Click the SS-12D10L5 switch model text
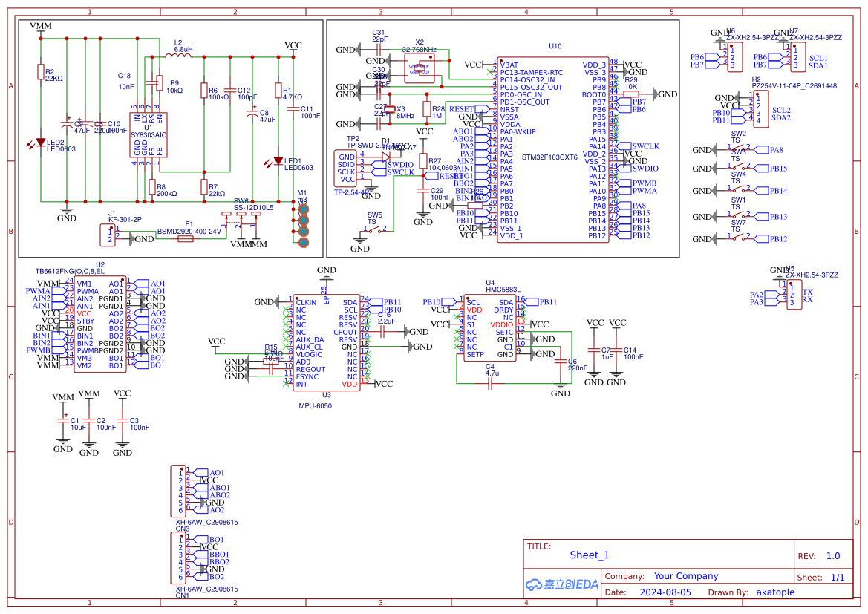The image size is (868, 614). 253,208
